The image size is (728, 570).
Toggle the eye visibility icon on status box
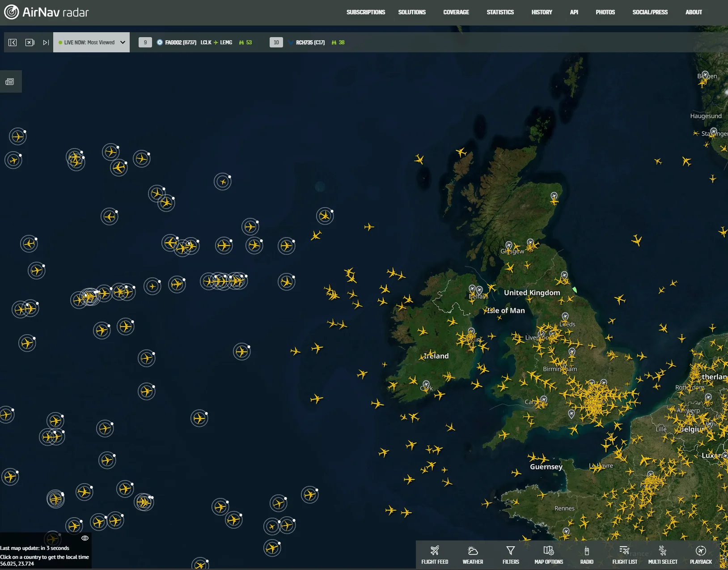coord(85,538)
